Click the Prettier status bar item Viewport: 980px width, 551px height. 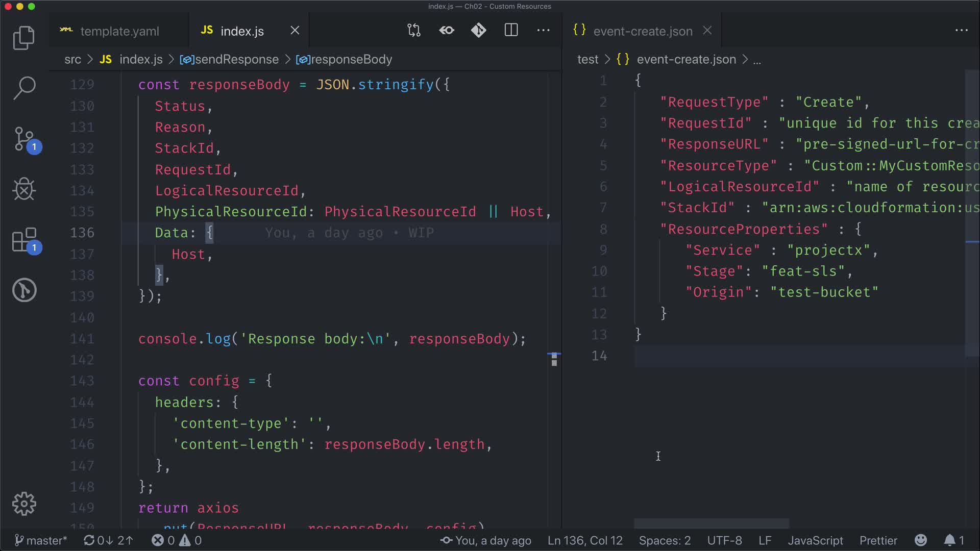tap(878, 540)
